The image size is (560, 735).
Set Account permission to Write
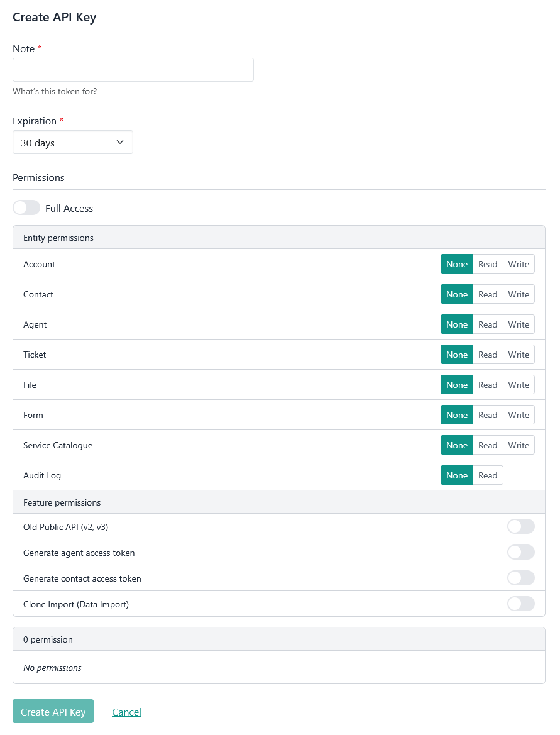(x=519, y=264)
